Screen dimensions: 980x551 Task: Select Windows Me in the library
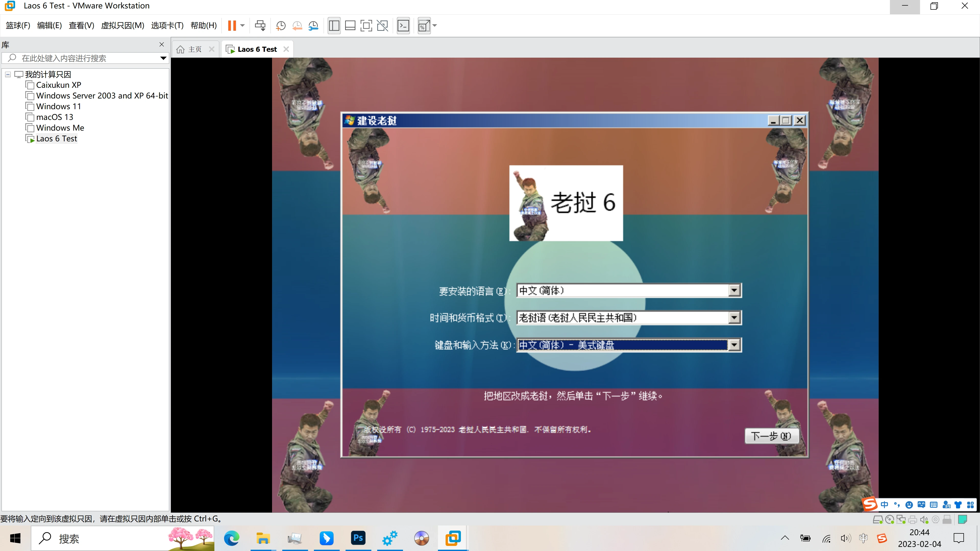(x=60, y=128)
